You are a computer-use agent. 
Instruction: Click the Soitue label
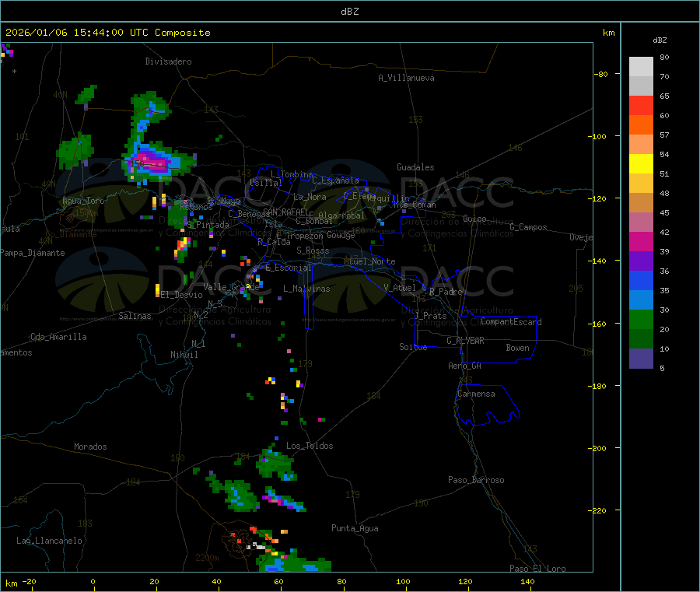tap(413, 347)
